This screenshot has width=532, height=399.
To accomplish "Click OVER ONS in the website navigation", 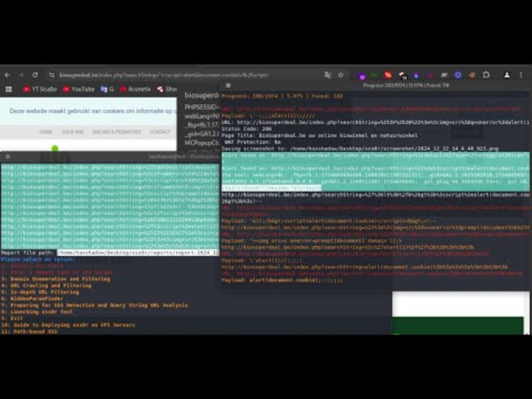I will (73, 131).
